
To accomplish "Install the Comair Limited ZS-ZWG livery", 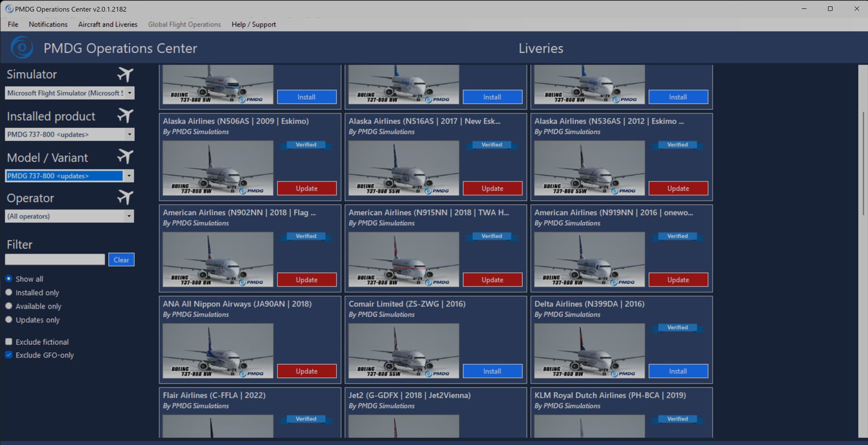I will (492, 371).
